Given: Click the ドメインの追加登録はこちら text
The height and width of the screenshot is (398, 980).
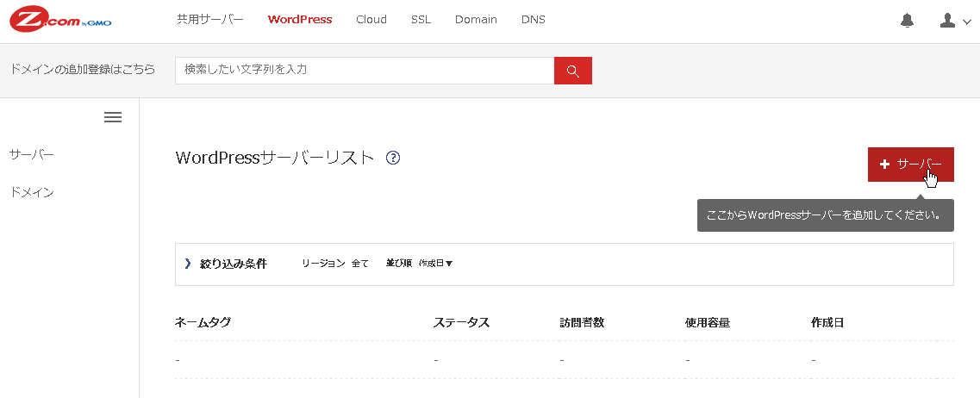Looking at the screenshot, I should tap(83, 70).
